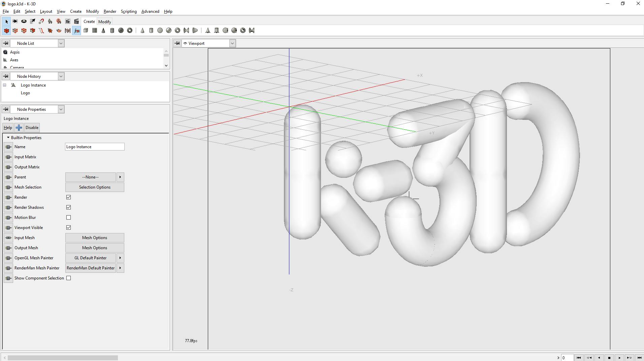This screenshot has height=361, width=644.
Task: Open Mesh Options for the Input Mesh
Action: tap(95, 237)
